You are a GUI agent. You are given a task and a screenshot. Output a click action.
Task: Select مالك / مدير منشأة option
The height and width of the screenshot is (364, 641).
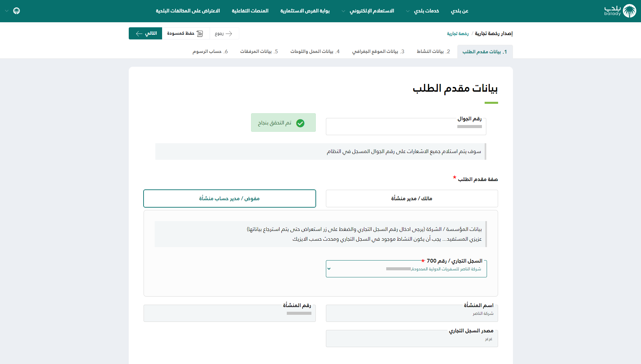pyautogui.click(x=411, y=199)
